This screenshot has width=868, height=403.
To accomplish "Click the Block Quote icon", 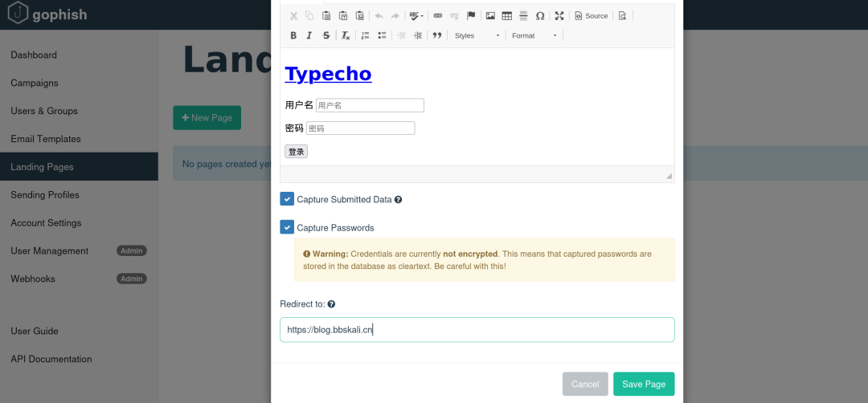I will click(x=436, y=35).
